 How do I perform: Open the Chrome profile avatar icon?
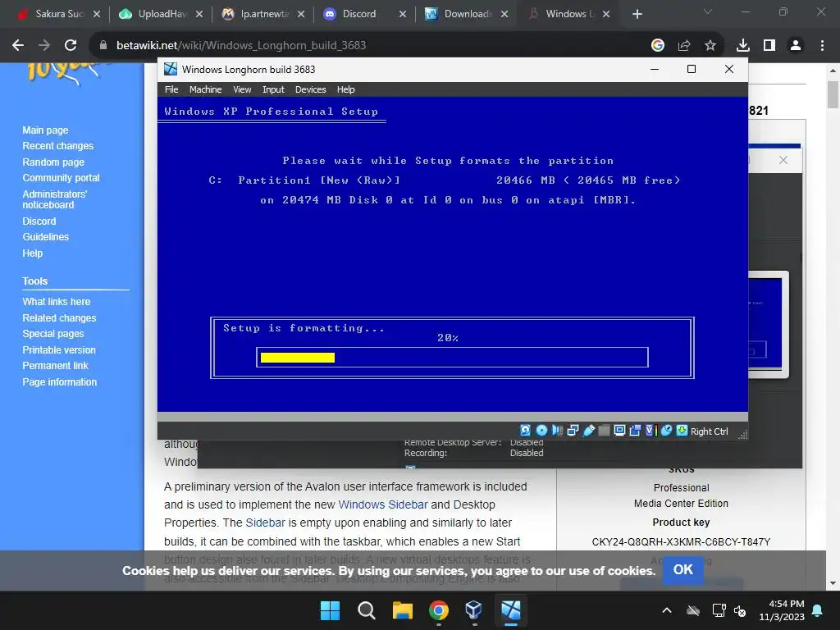point(796,45)
